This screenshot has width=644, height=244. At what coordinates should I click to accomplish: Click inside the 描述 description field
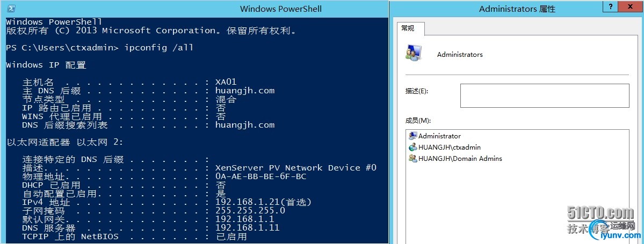click(x=545, y=95)
